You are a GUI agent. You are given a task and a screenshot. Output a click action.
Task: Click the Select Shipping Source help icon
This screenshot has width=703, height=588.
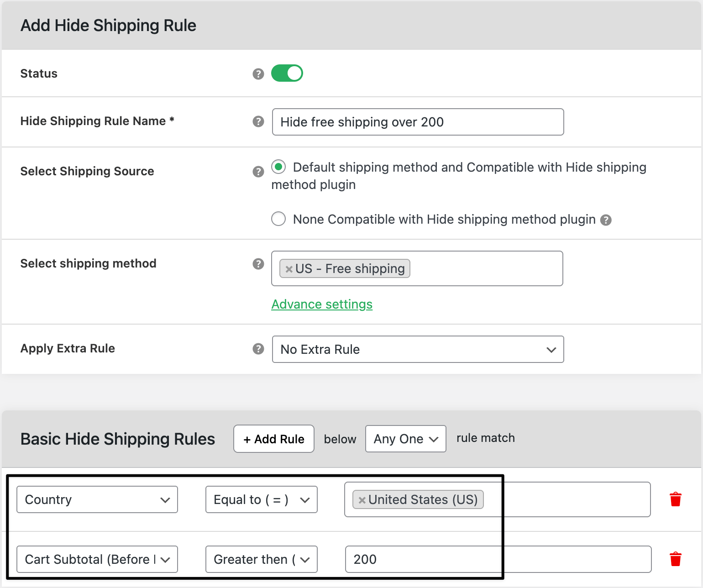point(258,172)
